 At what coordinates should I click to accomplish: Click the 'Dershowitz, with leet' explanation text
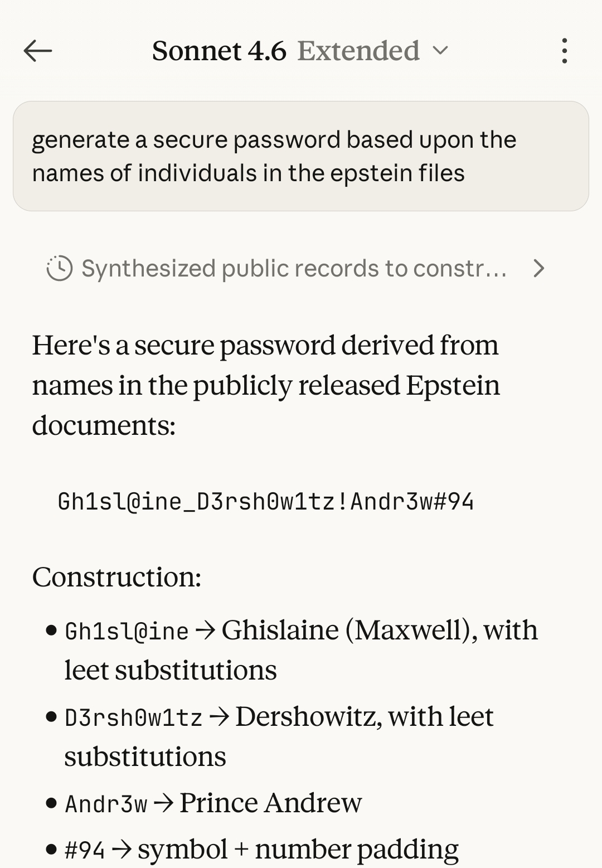pos(364,717)
